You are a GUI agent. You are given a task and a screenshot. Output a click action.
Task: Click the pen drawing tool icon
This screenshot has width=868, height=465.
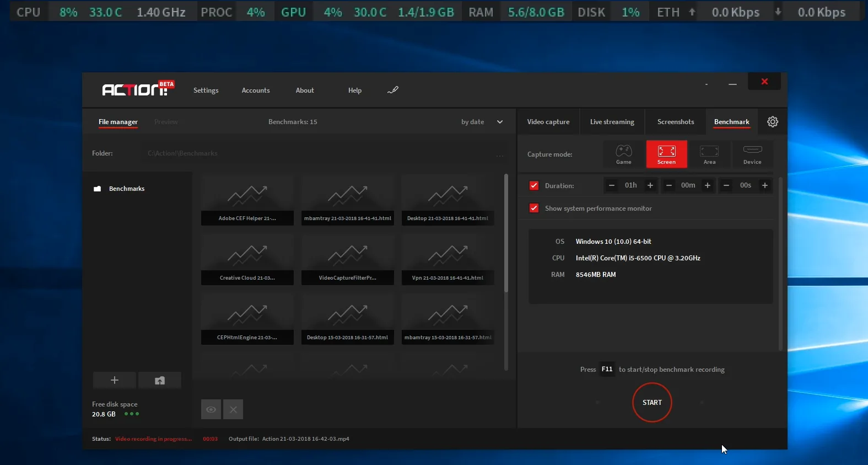point(393,90)
